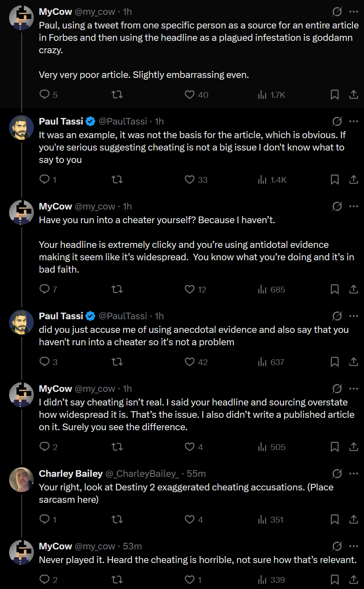Click Grok icon on Charley Bailey's tweet

point(337,474)
